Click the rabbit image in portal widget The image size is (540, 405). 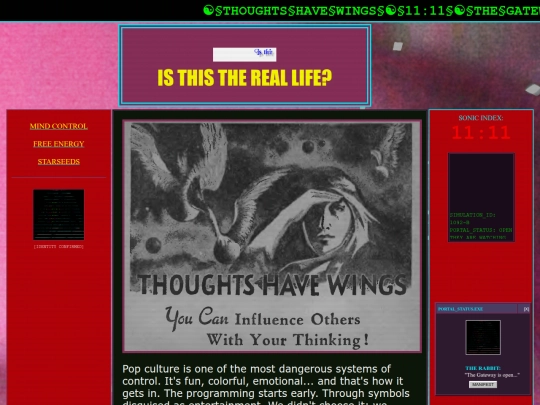483,337
